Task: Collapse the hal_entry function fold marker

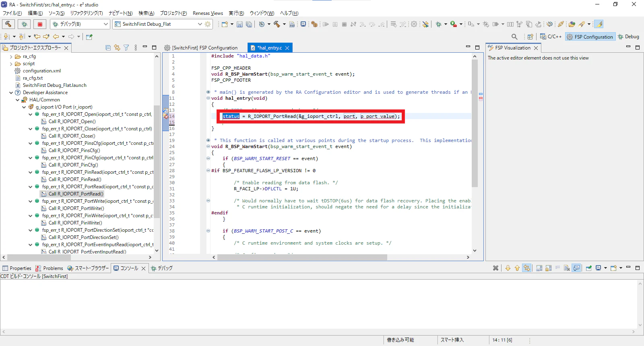Action: coord(208,98)
